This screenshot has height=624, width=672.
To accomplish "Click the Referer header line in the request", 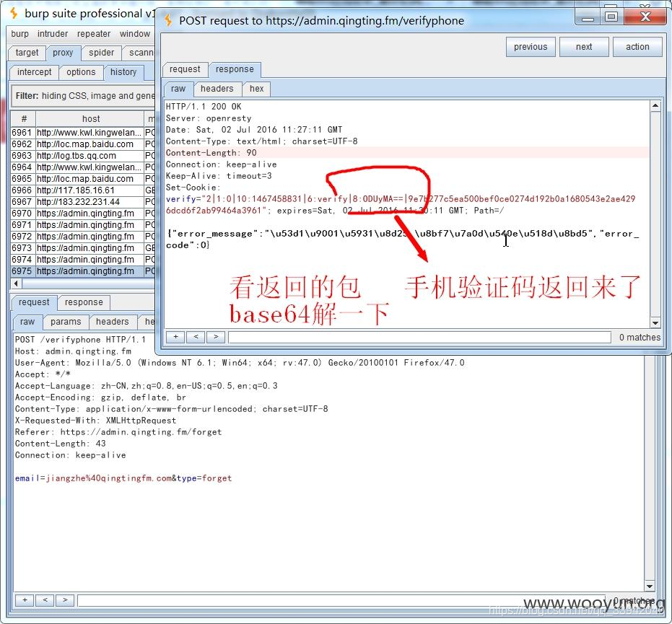I will coord(118,432).
